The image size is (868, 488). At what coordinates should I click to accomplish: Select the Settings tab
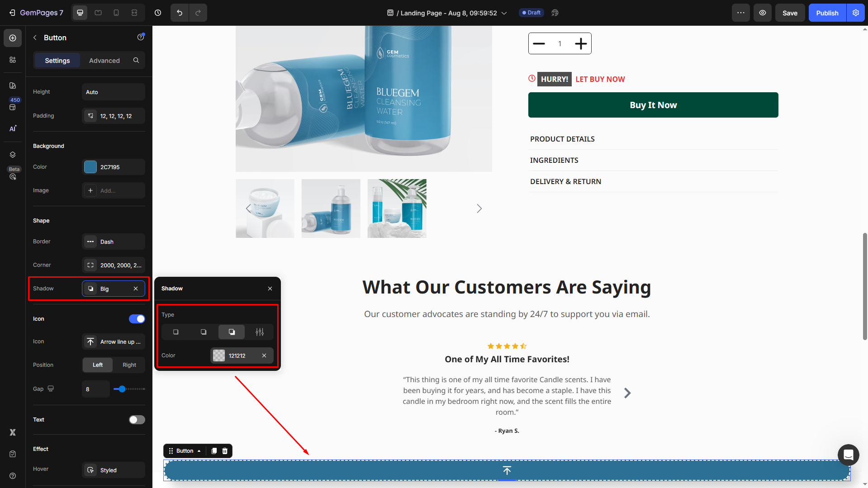click(x=57, y=61)
